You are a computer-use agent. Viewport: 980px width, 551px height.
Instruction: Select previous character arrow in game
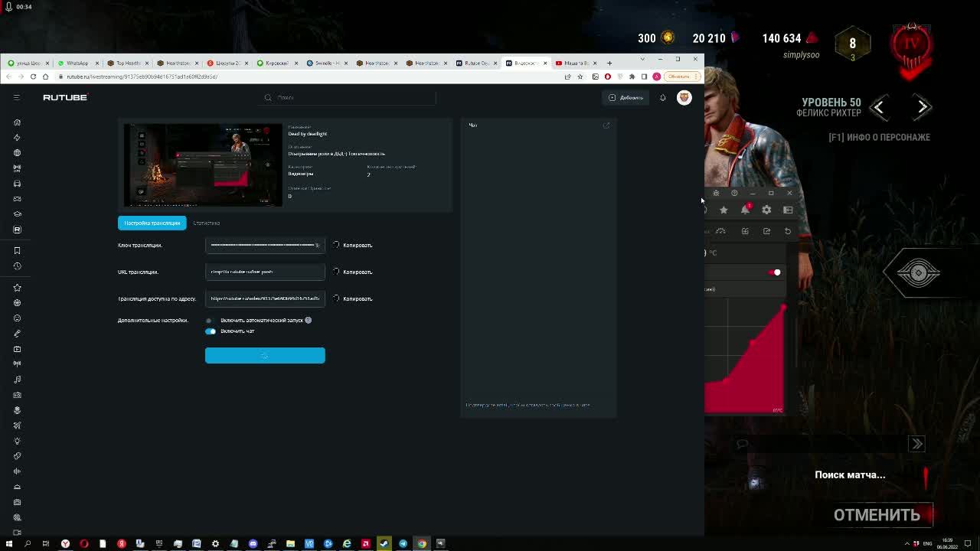tap(879, 108)
